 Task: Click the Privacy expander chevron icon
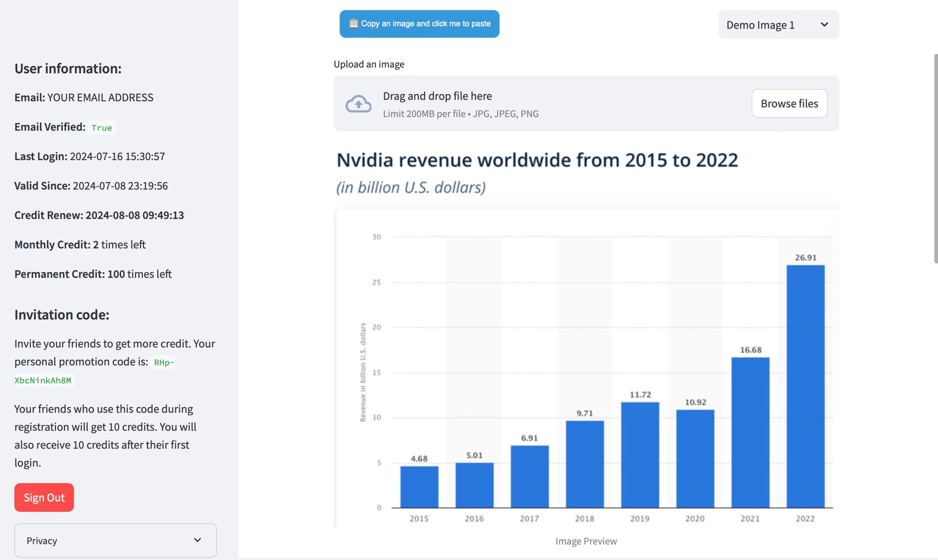click(x=197, y=540)
